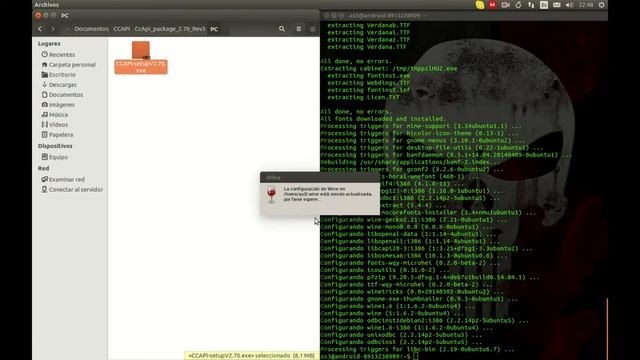Click 'All fonts downloaded and installed' terminal line
Screen dimensions: 640x360
point(383,119)
